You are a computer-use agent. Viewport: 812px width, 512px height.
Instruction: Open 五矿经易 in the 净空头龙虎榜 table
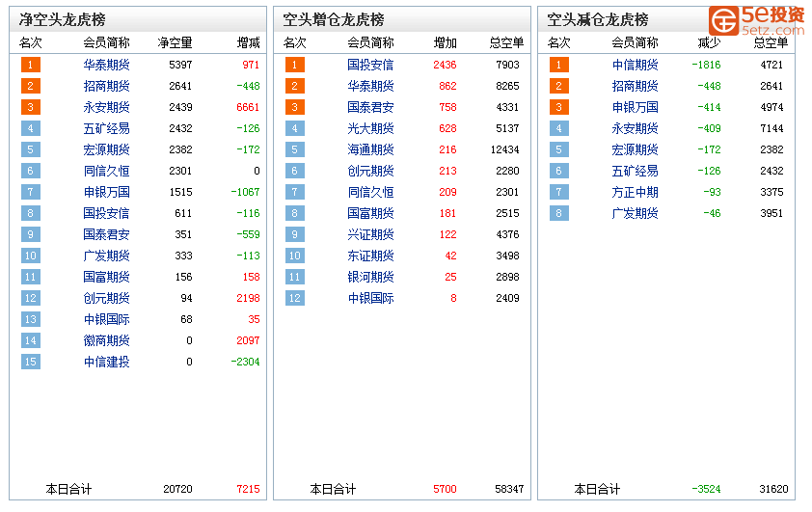click(106, 128)
